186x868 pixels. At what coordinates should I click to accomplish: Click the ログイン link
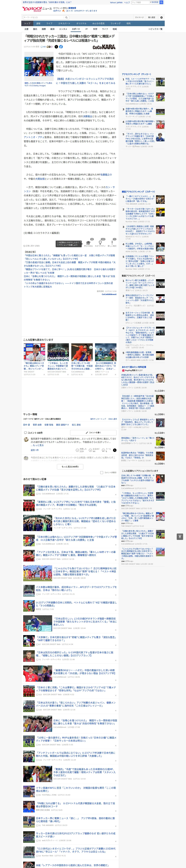(x=57, y=11)
